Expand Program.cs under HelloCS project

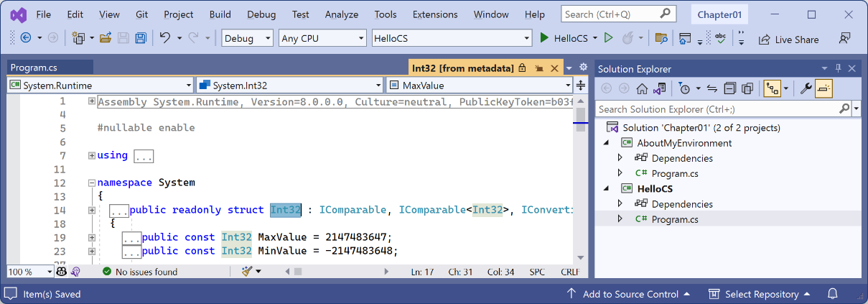[620, 219]
